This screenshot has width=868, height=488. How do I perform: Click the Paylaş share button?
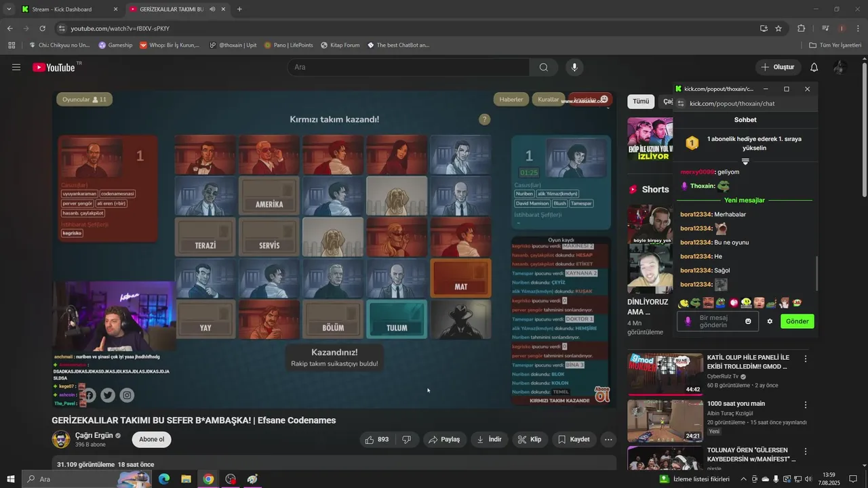point(444,439)
